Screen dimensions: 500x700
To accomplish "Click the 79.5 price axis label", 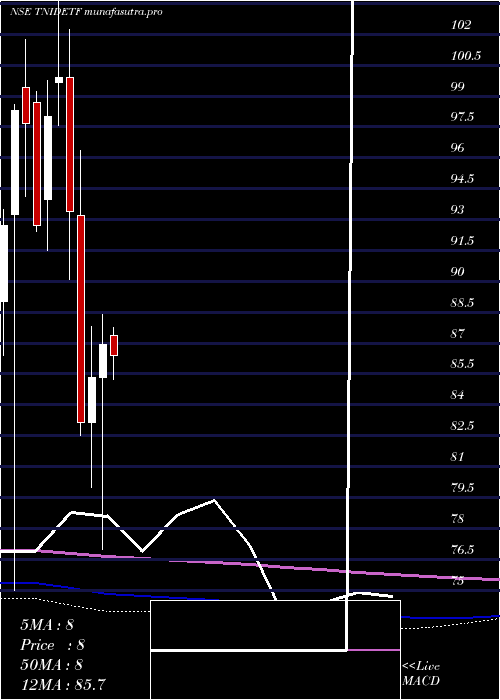I will click(462, 488).
